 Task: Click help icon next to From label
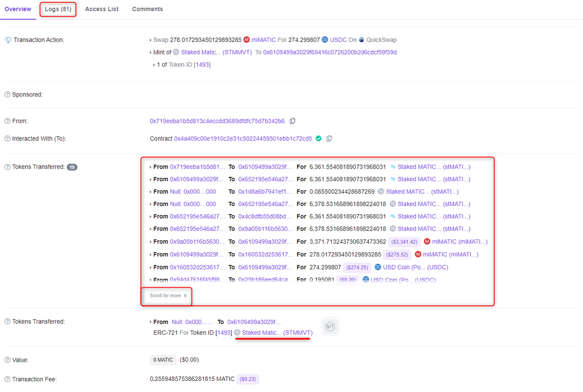point(7,121)
